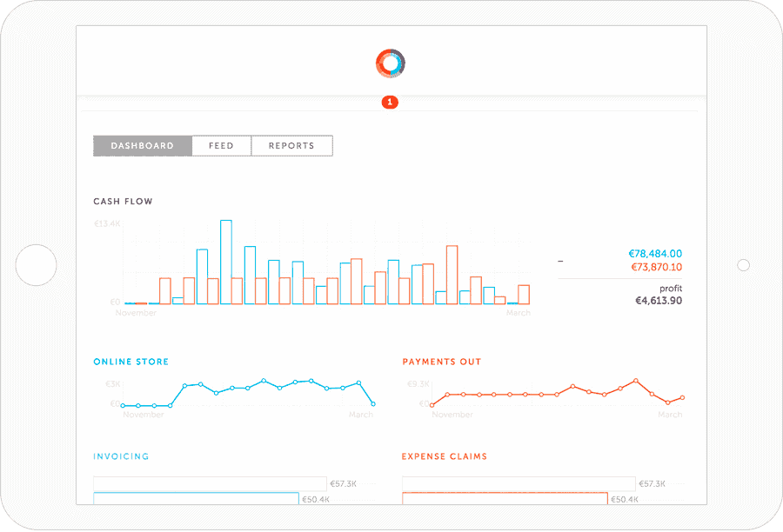Click the blue income total €78,484.00
Screen dimensions: 783x532
(655, 254)
